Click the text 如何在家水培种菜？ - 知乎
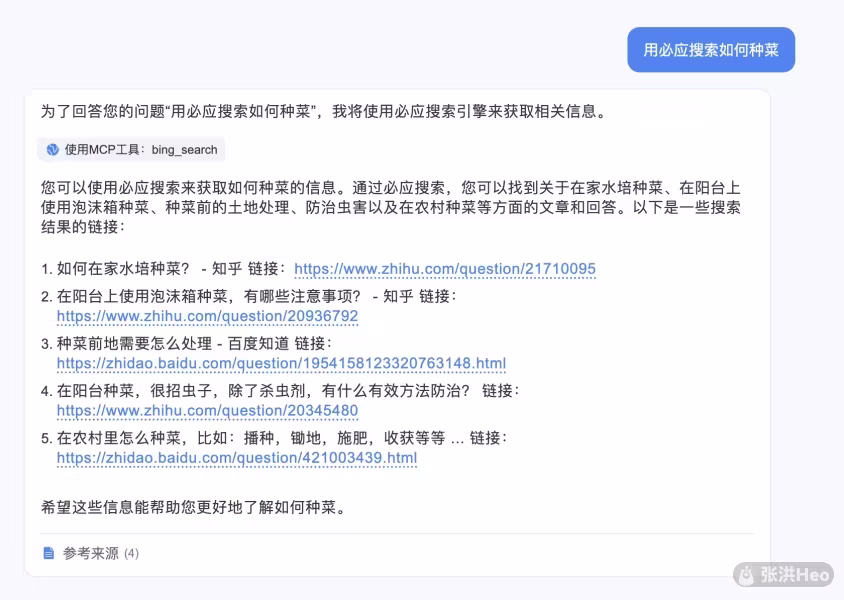The width and height of the screenshot is (844, 600). [x=149, y=269]
